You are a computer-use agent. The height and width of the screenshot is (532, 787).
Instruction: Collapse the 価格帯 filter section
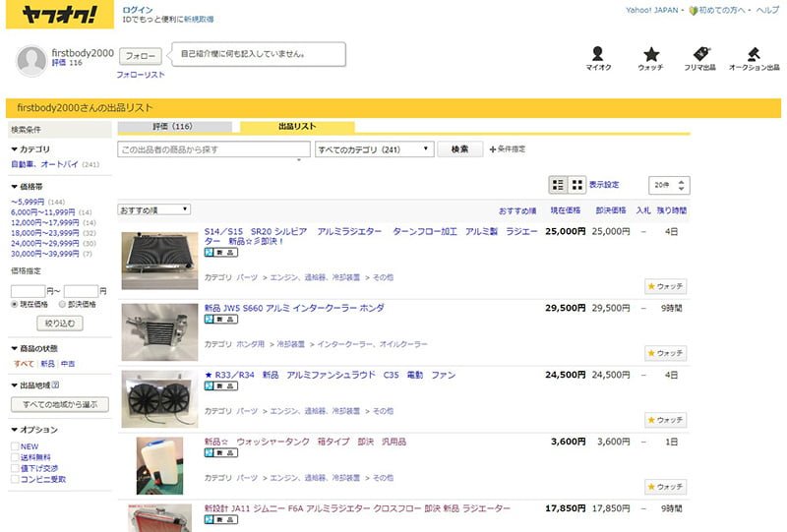(28, 187)
